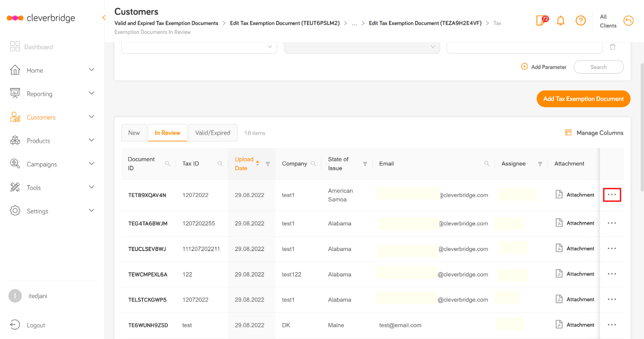The width and height of the screenshot is (644, 339).
Task: Click the Tools pencil-ruler icon
Action: pyautogui.click(x=15, y=187)
